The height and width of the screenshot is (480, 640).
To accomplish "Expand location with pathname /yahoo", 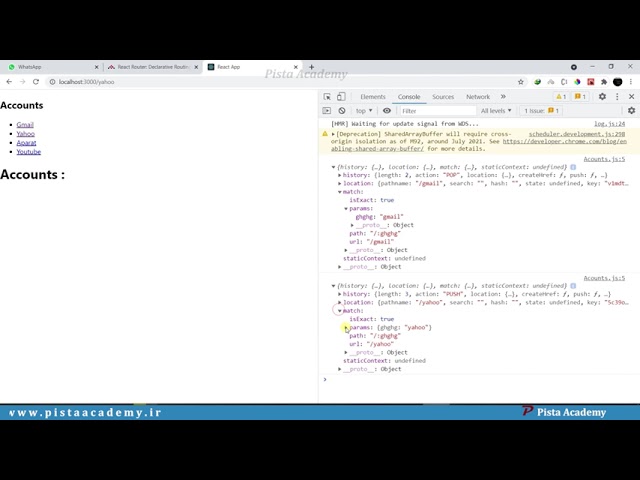I will point(340,302).
